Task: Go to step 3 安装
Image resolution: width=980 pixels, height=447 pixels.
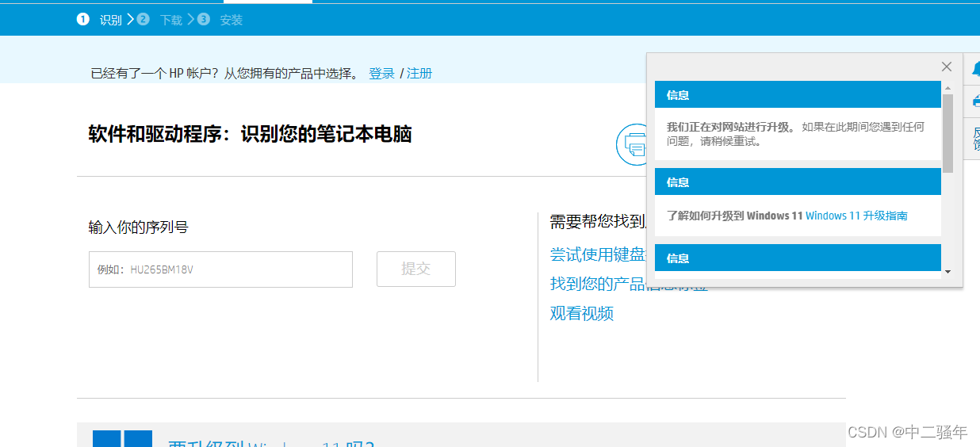Action: pyautogui.click(x=220, y=20)
